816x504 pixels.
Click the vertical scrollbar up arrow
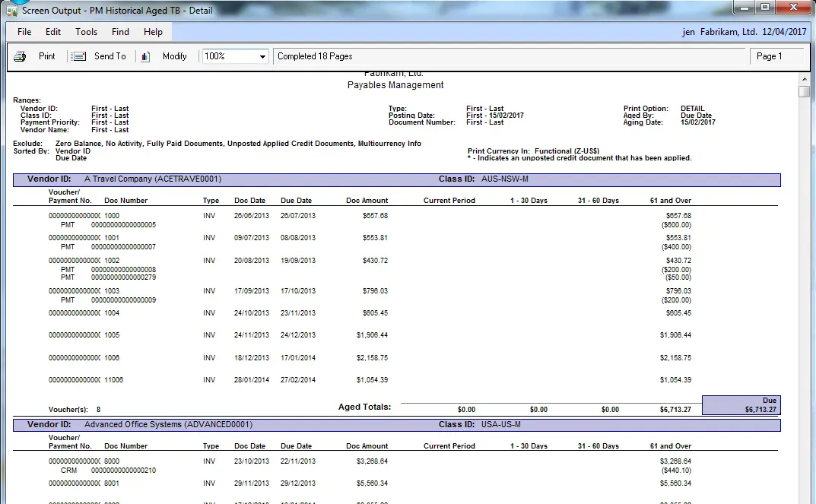pyautogui.click(x=805, y=79)
